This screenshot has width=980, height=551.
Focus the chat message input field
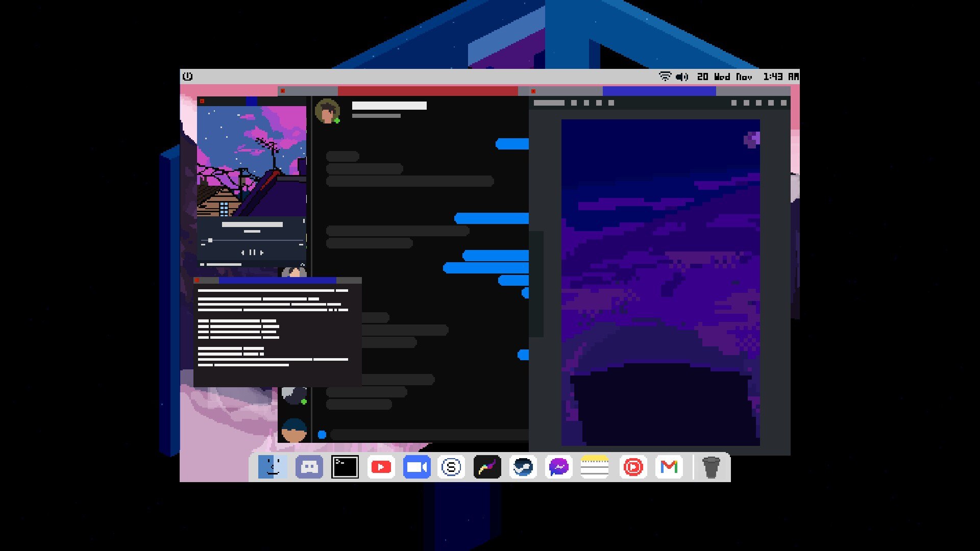point(429,435)
